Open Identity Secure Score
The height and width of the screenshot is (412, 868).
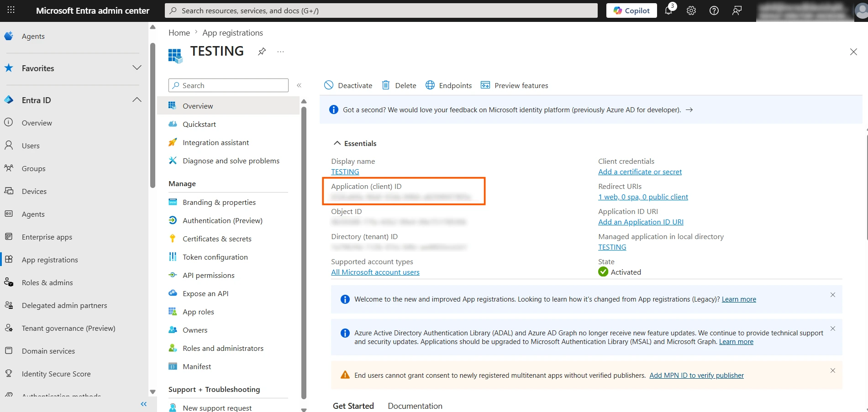(56, 374)
